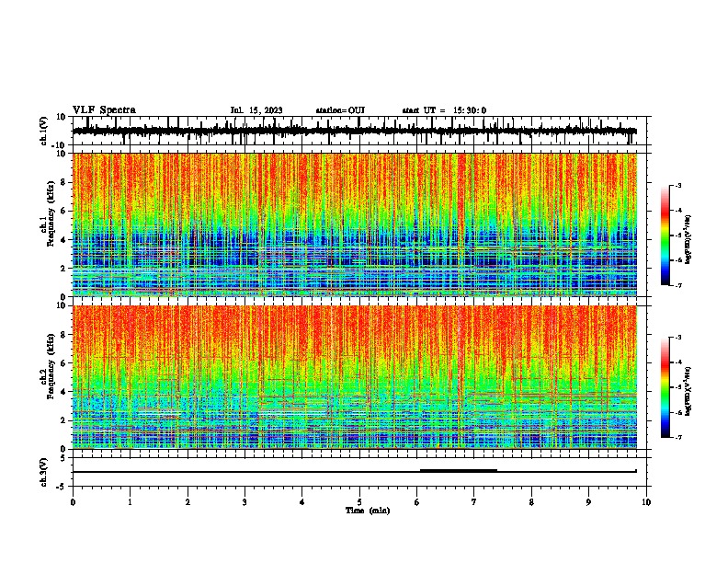Click the "6" kHz tick on ch.1 frequency axis
The width and height of the screenshot is (728, 563).
63,212
